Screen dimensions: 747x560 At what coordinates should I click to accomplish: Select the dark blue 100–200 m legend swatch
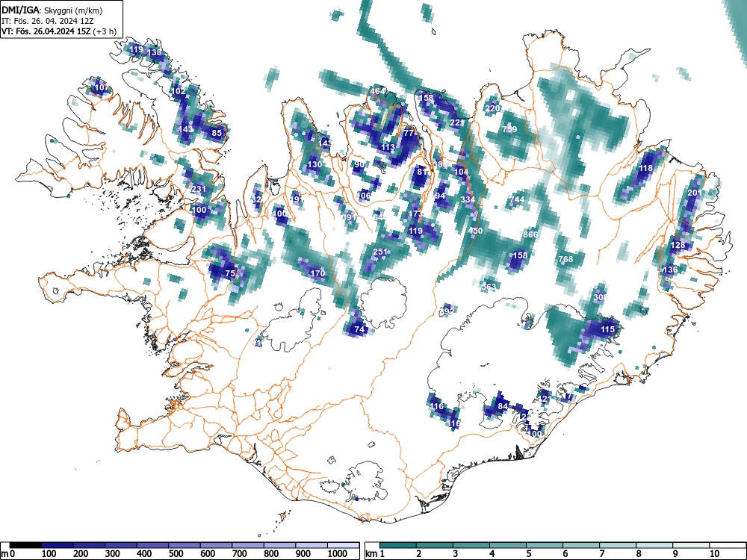tap(58, 545)
